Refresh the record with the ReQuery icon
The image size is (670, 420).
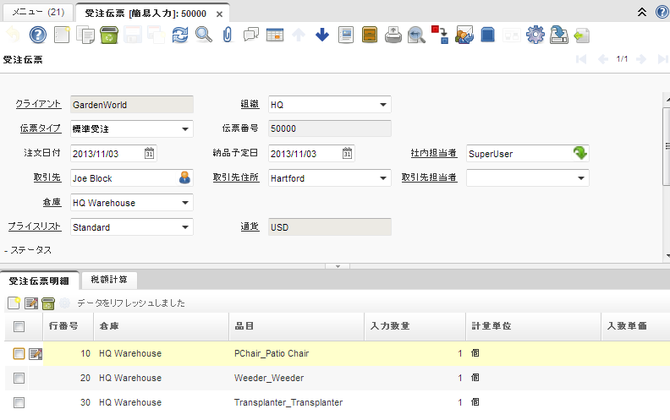tap(180, 35)
